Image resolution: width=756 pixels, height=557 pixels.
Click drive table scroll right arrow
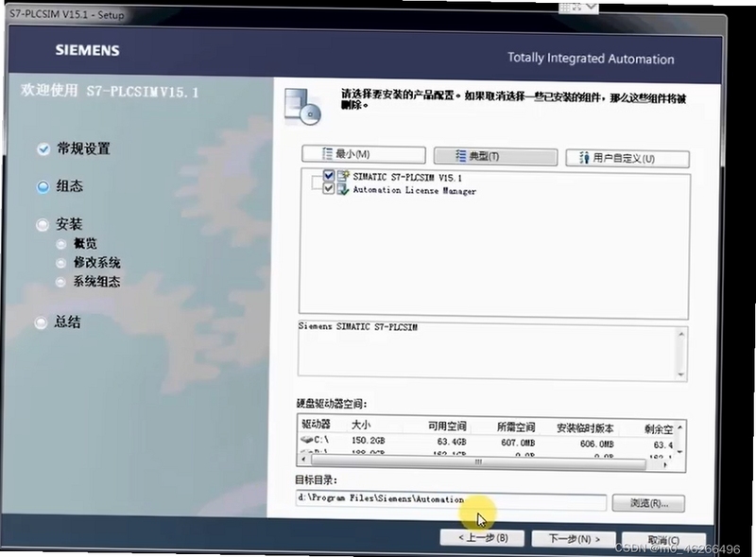tap(665, 465)
